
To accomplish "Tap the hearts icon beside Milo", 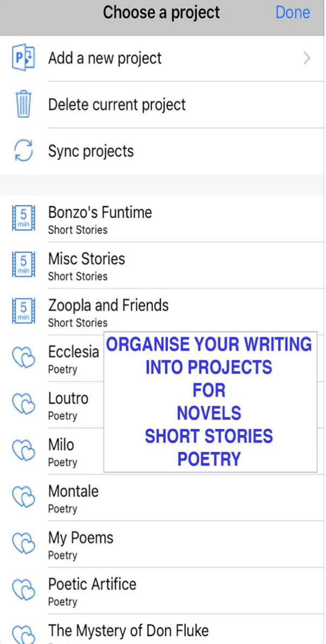I will click(x=23, y=452).
